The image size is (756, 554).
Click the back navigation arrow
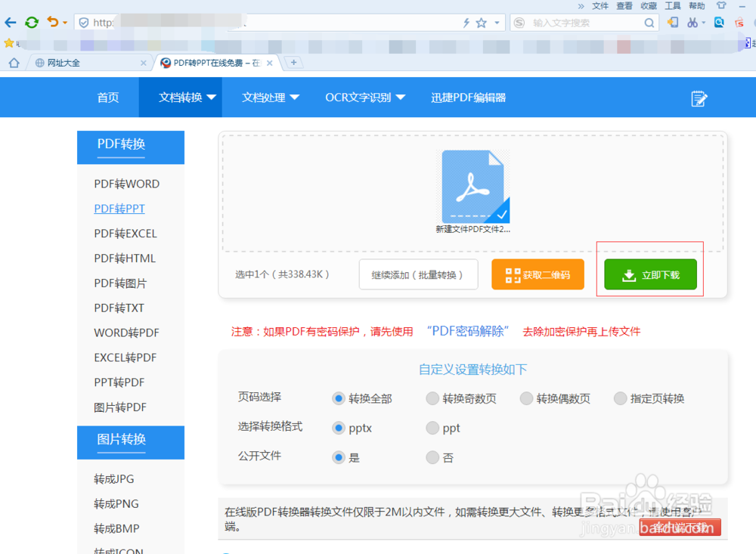10,22
